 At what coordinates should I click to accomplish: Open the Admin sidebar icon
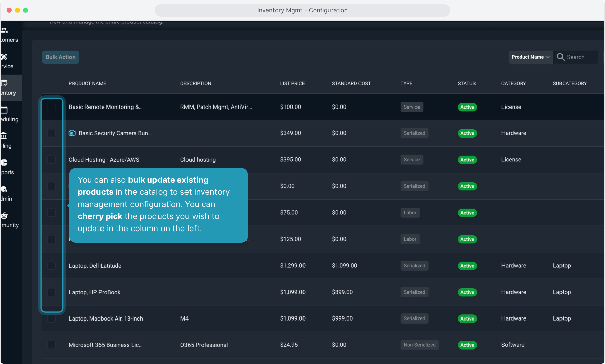pos(4,189)
